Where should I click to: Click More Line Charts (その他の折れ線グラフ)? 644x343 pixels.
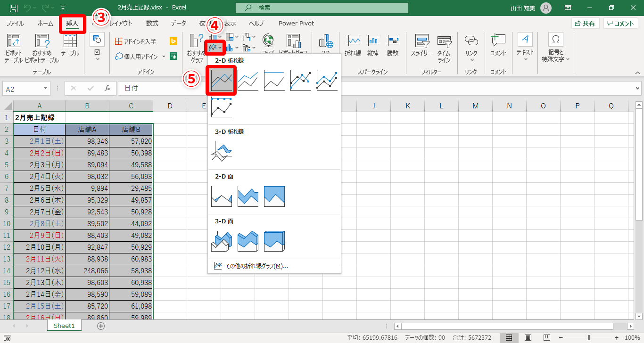pos(251,266)
